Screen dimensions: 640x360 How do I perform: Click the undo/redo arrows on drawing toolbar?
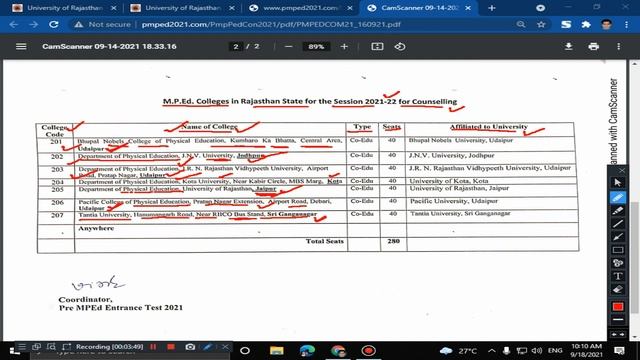[x=618, y=334]
